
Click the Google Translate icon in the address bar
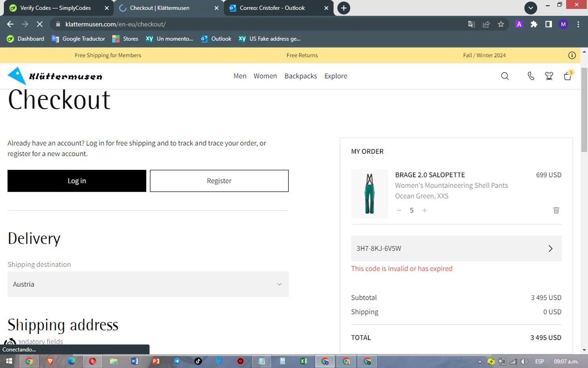tap(471, 24)
